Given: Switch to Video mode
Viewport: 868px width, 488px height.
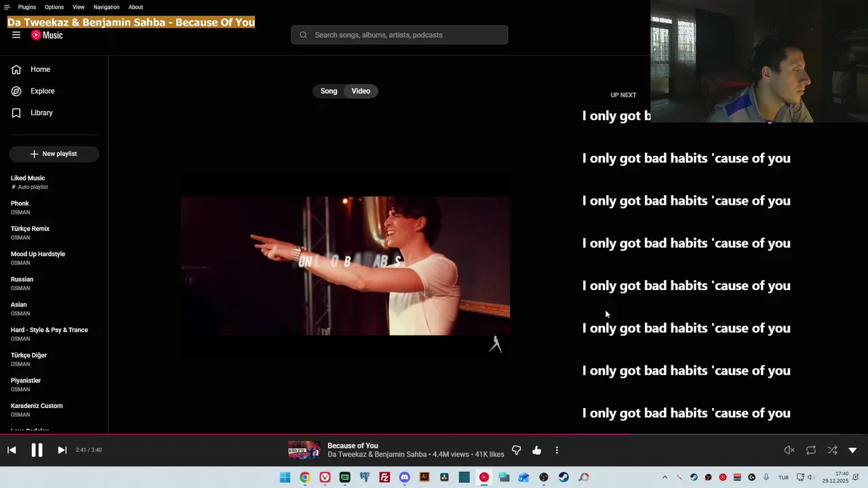Looking at the screenshot, I should click(361, 91).
